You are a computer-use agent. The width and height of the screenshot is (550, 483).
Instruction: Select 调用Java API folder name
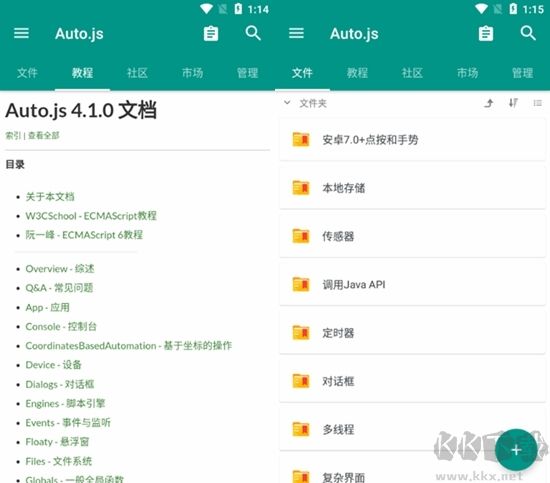(354, 284)
